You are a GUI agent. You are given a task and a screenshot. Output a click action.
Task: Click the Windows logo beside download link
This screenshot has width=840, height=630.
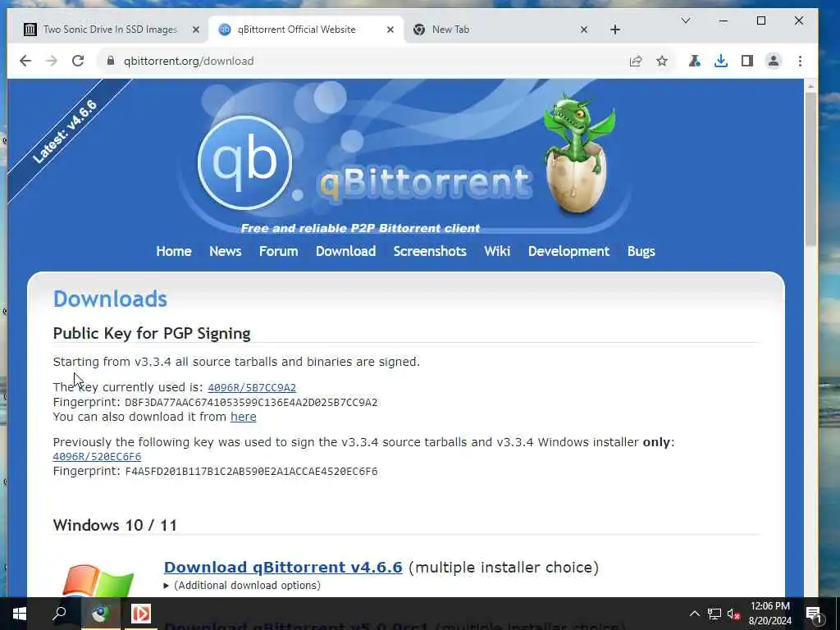point(98,582)
